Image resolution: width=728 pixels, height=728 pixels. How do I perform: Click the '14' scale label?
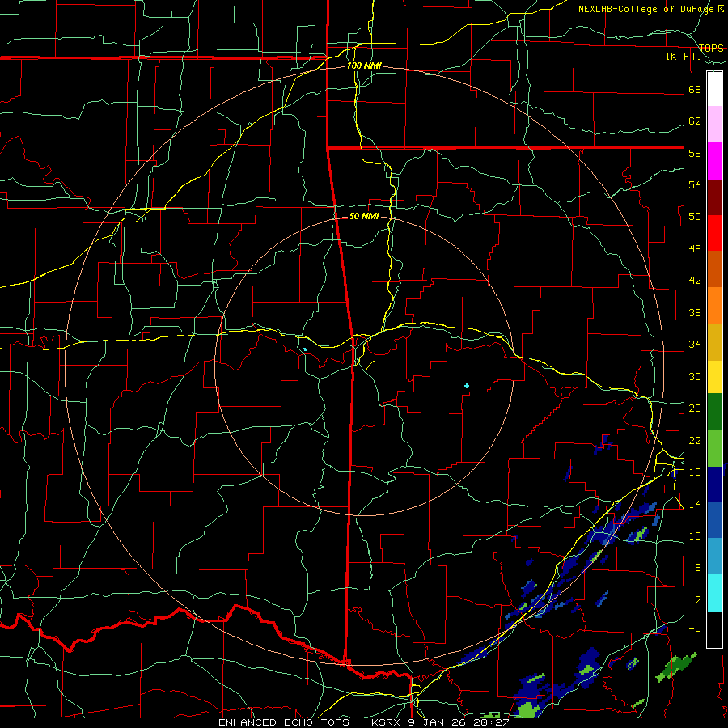coord(695,504)
